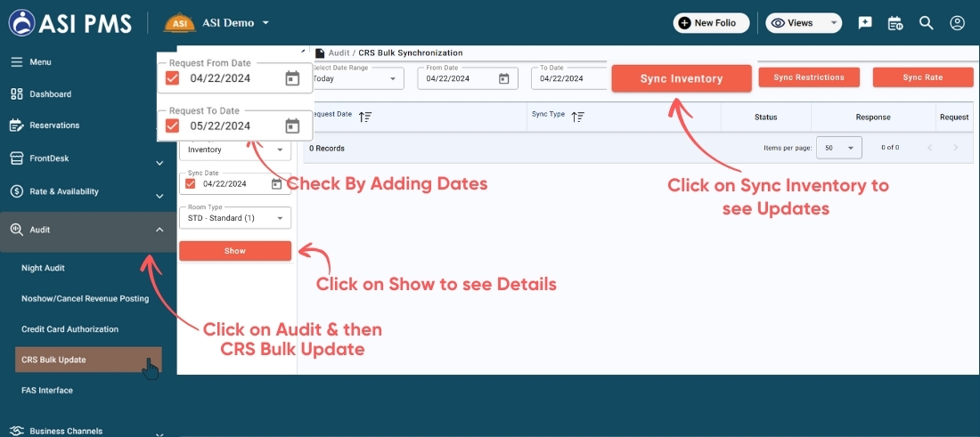Open calendar picker for Request To Date
Image resolution: width=980 pixels, height=437 pixels.
tap(292, 125)
